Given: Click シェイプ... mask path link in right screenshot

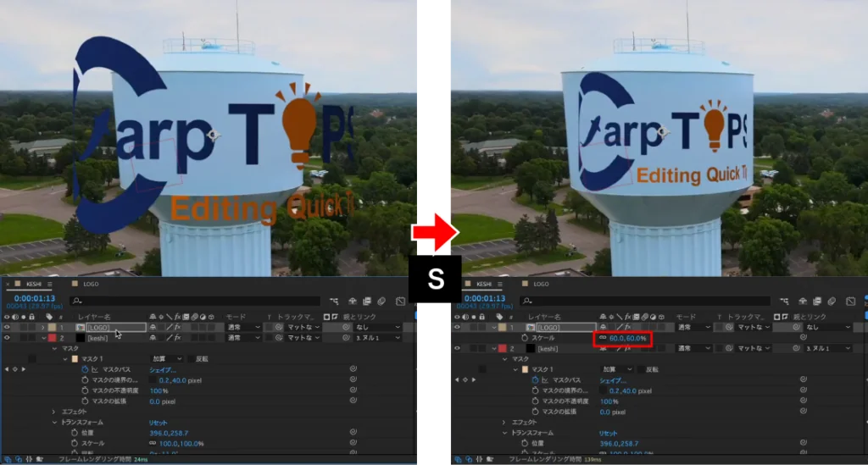Looking at the screenshot, I should (612, 380).
